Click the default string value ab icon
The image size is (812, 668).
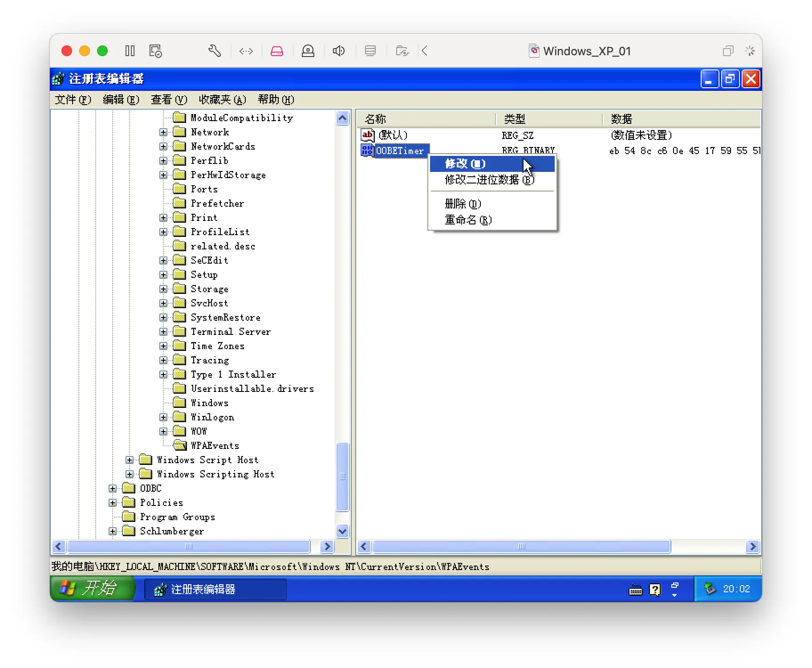[367, 135]
